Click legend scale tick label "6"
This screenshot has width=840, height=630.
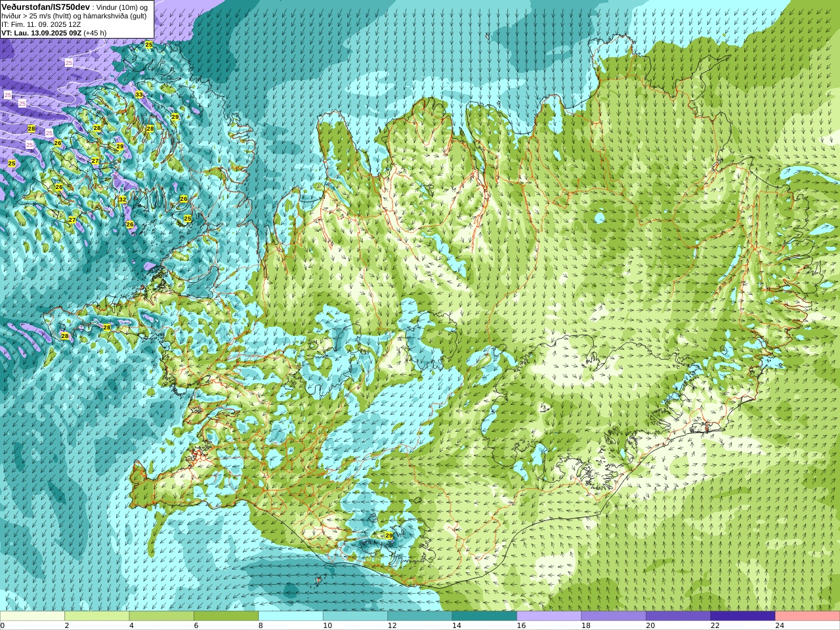click(196, 625)
